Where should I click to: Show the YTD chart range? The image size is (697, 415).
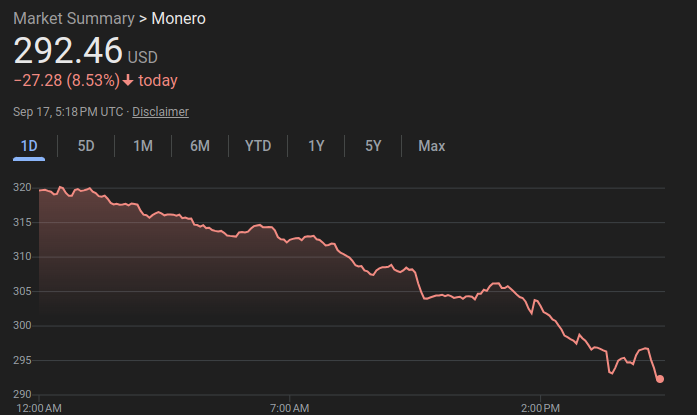(258, 146)
